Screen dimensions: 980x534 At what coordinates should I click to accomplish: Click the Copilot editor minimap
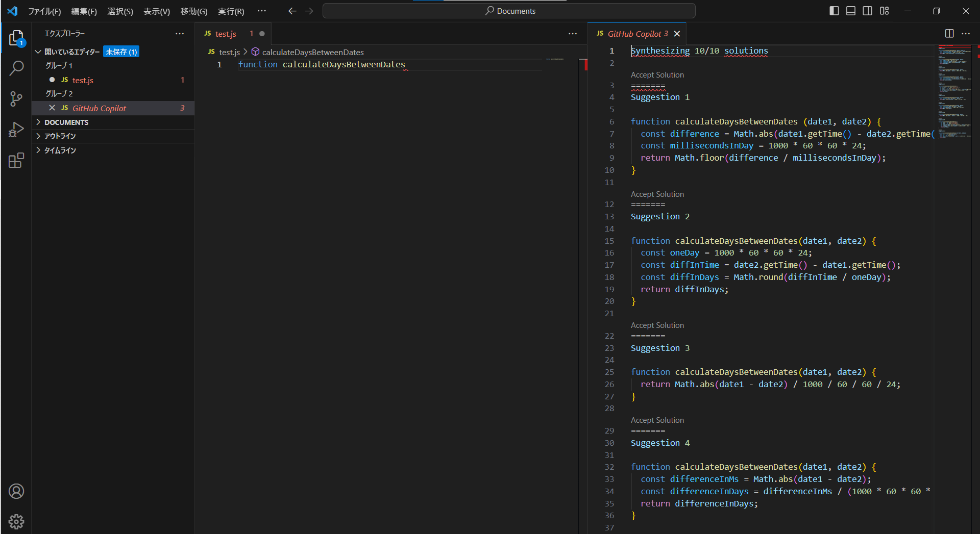pyautogui.click(x=954, y=92)
